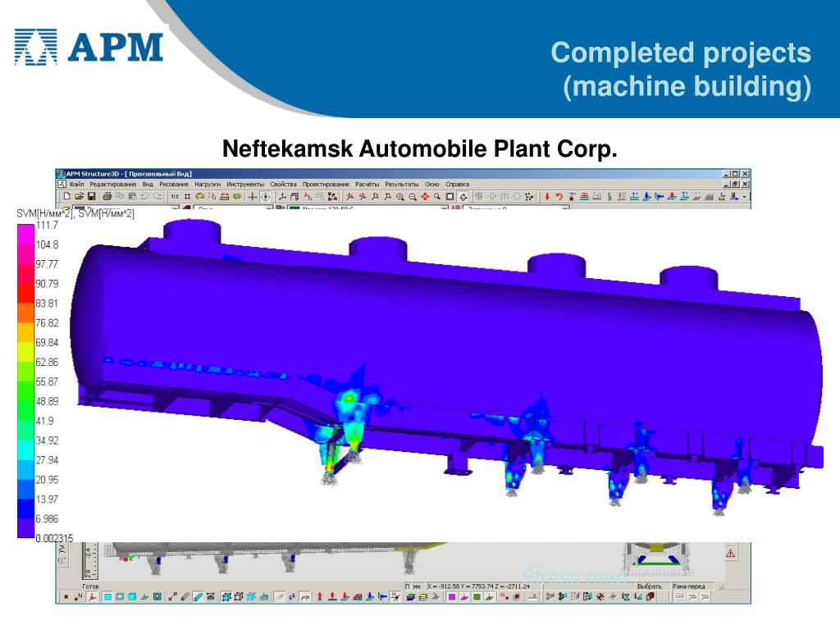Open the Справка help menu
The width and height of the screenshot is (840, 630).
pyautogui.click(x=457, y=185)
